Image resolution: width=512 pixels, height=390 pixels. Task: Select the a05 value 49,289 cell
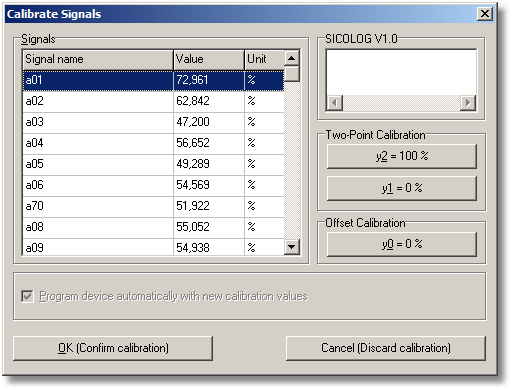[209, 164]
